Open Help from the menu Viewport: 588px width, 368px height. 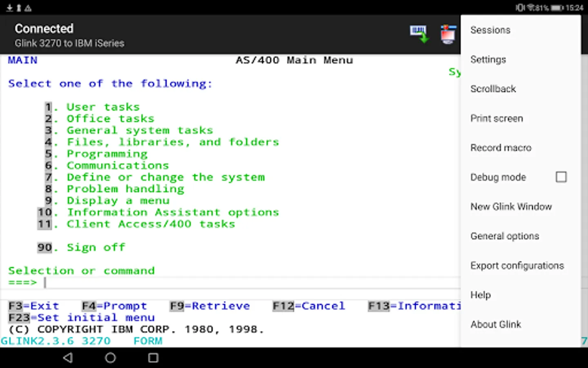point(521,295)
